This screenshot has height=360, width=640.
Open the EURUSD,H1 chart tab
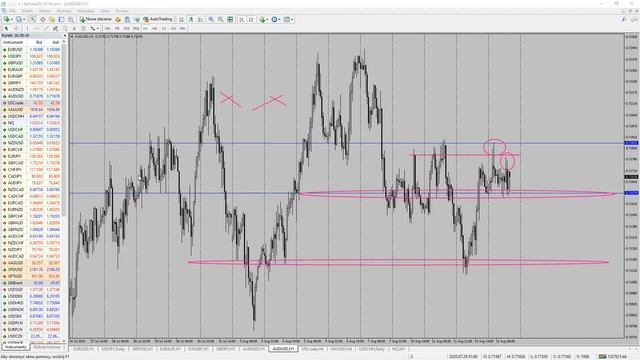tap(85, 349)
